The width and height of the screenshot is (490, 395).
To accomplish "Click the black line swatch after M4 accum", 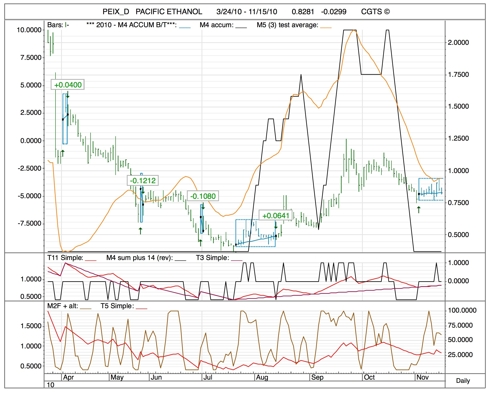I will coord(241,27).
